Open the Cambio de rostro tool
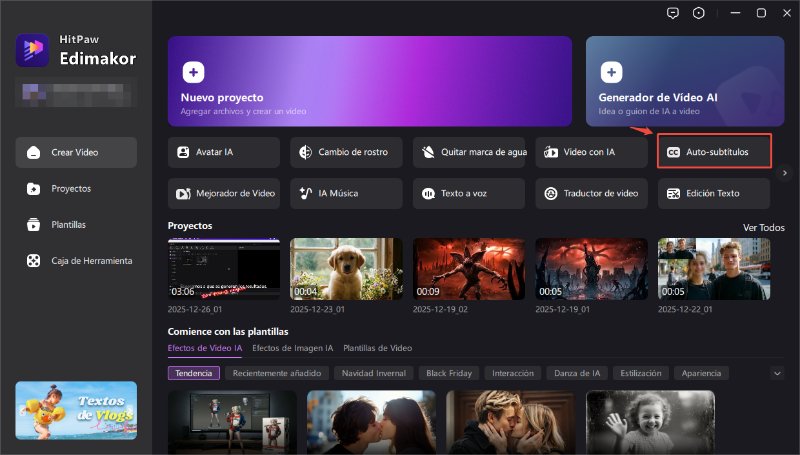 click(x=346, y=152)
